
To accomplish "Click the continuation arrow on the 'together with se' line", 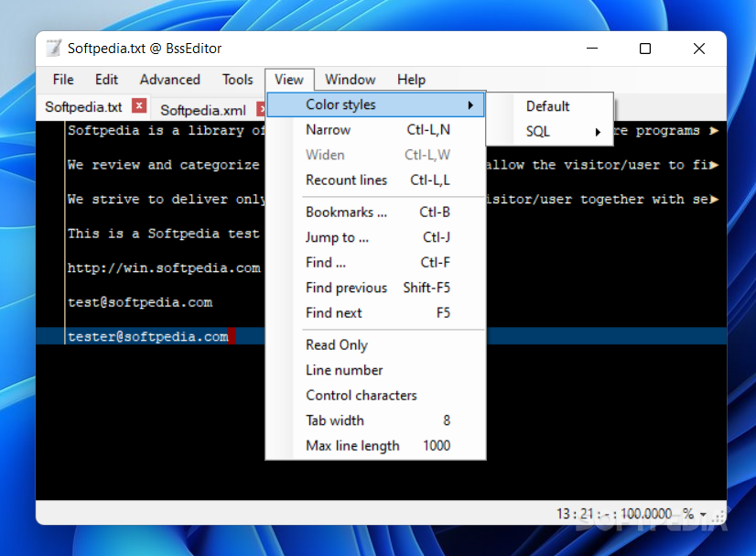I will point(714,200).
